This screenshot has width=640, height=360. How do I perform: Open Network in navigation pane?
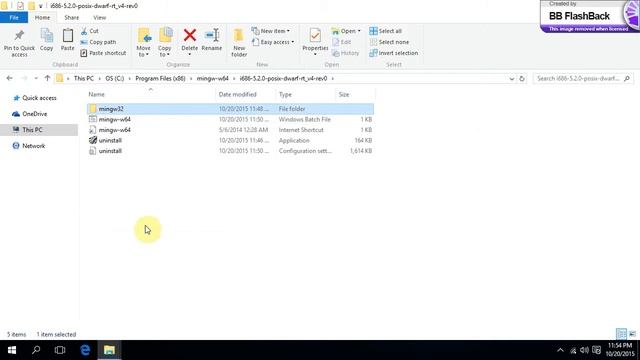(x=33, y=146)
